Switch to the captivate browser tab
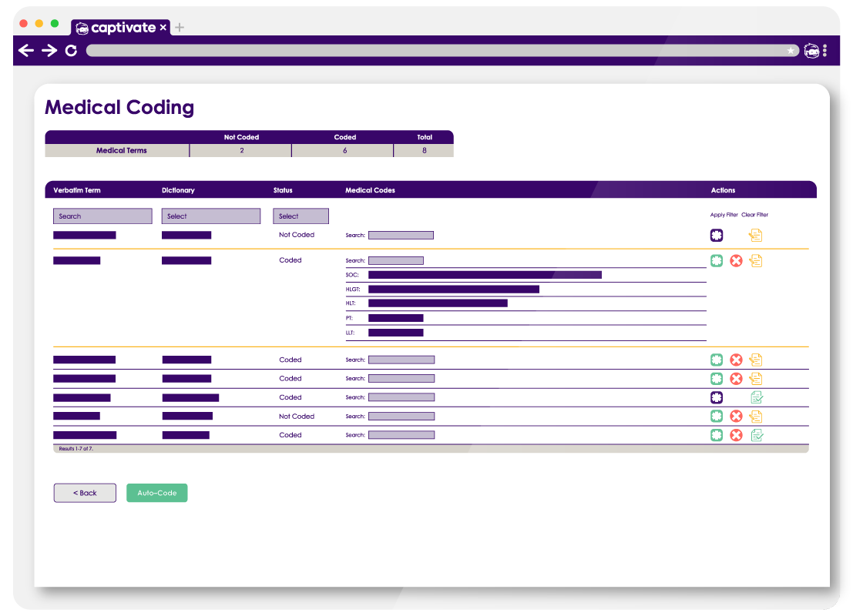853x616 pixels. coord(121,28)
